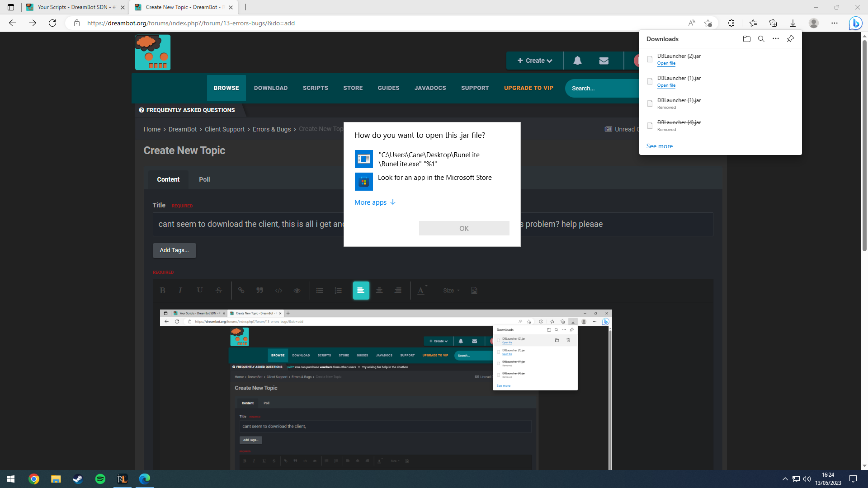This screenshot has height=488, width=868.
Task: Align text left in editor
Action: coord(361,291)
